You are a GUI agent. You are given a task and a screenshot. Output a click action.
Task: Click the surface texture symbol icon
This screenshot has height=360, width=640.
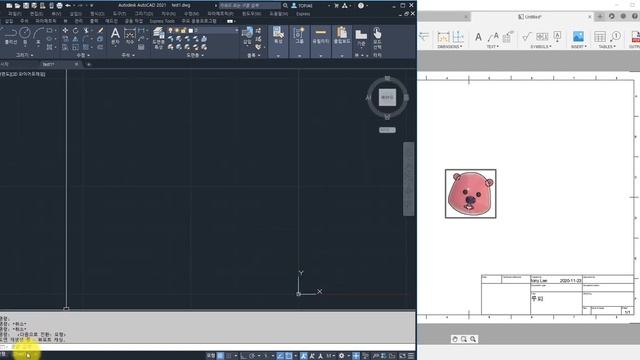[527, 37]
